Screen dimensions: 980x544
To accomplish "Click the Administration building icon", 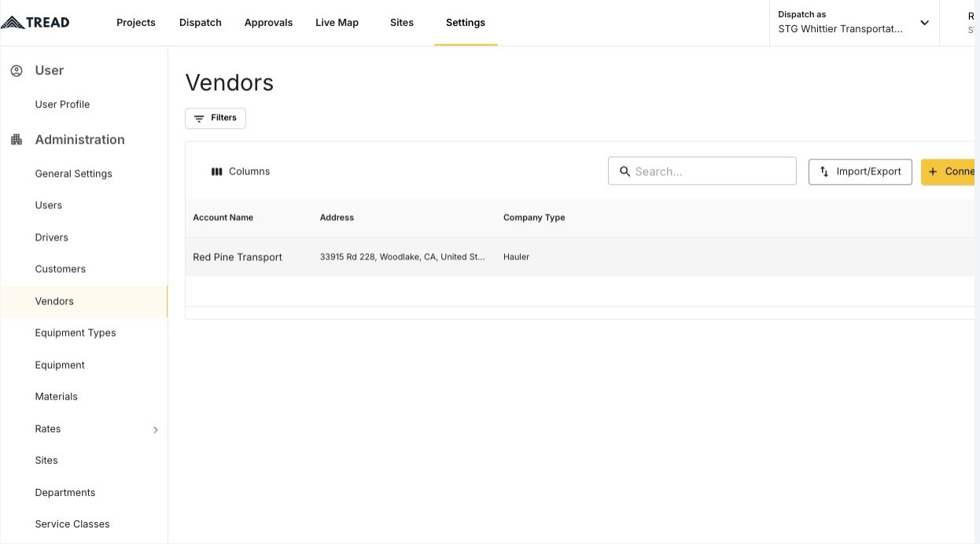I will click(x=16, y=140).
